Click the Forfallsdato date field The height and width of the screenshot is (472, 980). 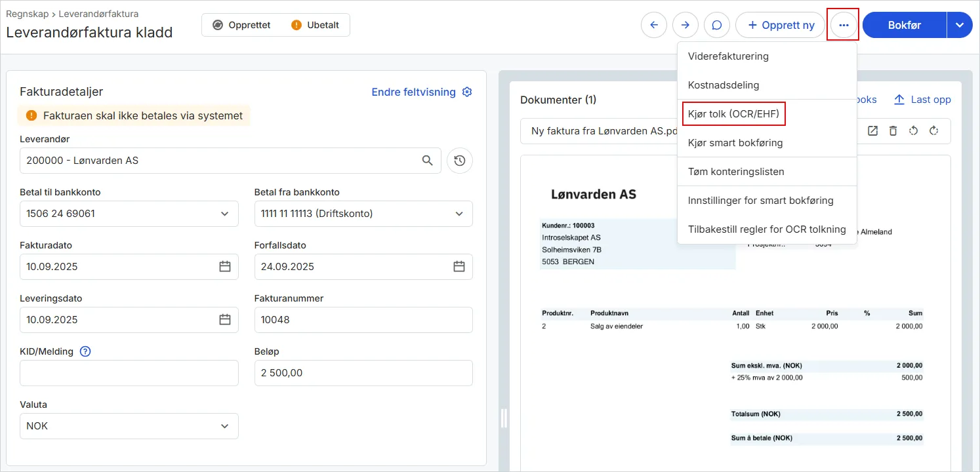tap(363, 267)
